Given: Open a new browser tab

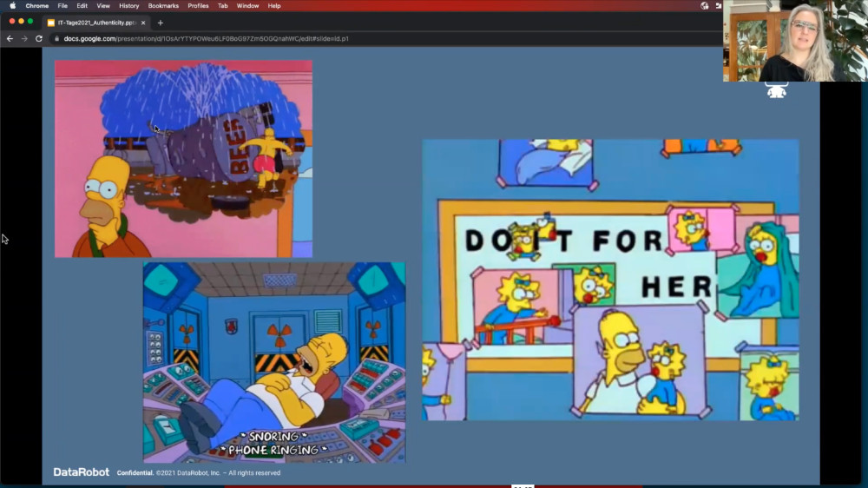Looking at the screenshot, I should pos(161,23).
